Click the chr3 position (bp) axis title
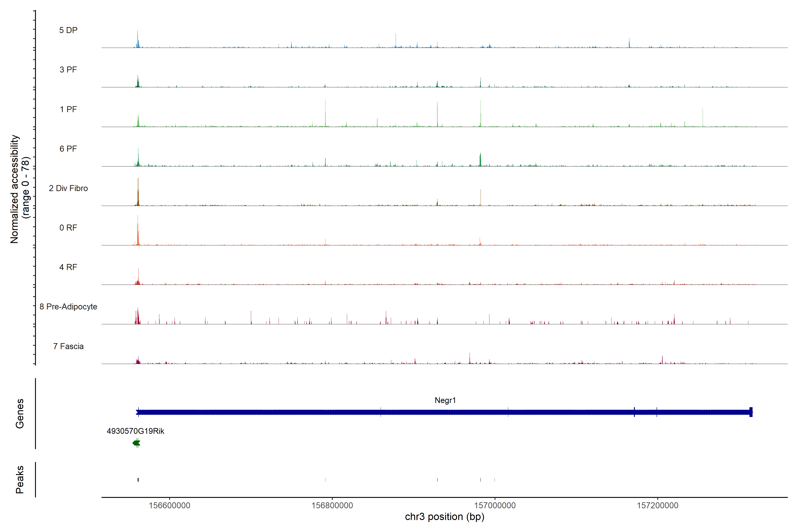Screen dimensions: 798x532 (444, 517)
